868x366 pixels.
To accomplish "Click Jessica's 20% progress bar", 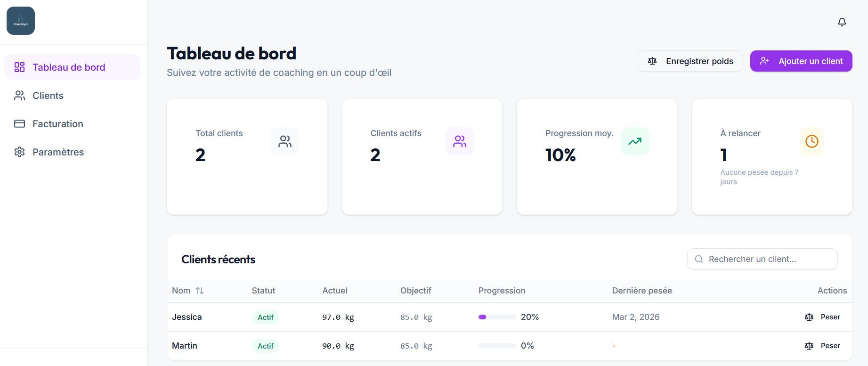I will point(497,317).
